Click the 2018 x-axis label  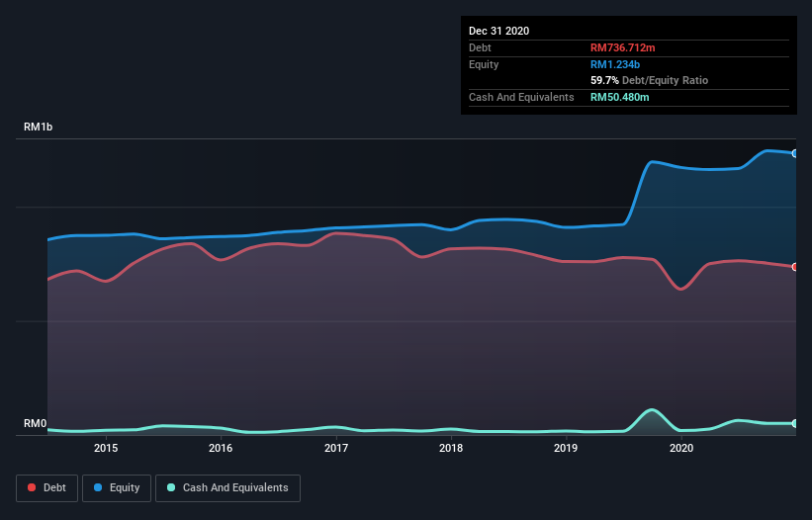coord(451,448)
